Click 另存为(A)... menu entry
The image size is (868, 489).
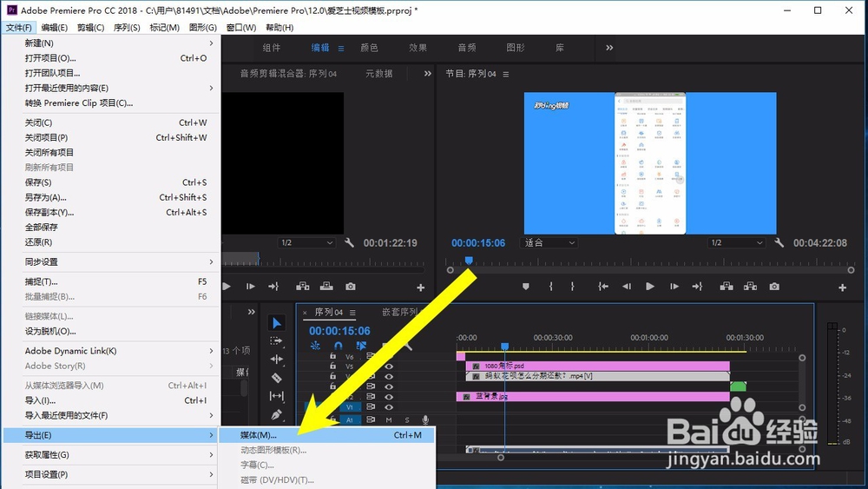click(111, 197)
